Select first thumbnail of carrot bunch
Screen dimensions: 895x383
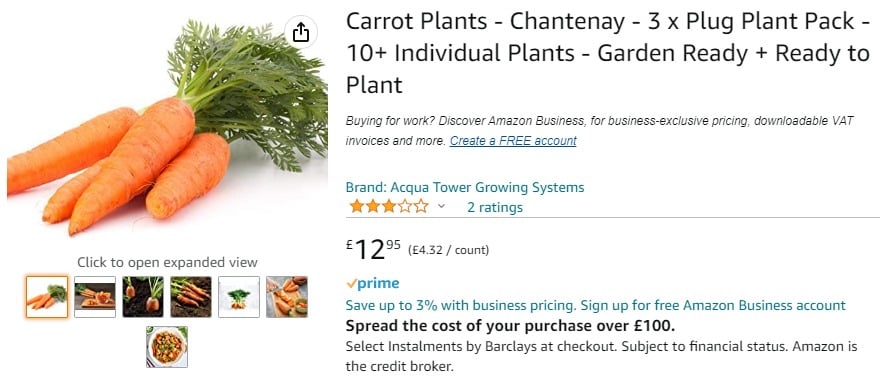47,297
